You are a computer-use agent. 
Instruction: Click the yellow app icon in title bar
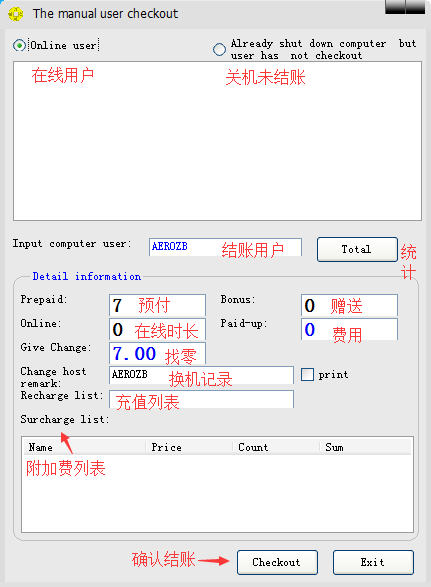15,14
